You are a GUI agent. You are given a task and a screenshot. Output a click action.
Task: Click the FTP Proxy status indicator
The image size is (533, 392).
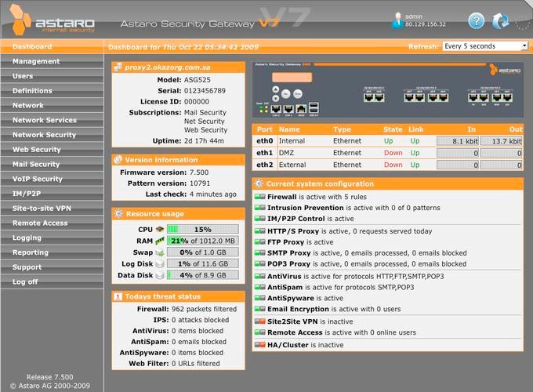pyautogui.click(x=260, y=241)
